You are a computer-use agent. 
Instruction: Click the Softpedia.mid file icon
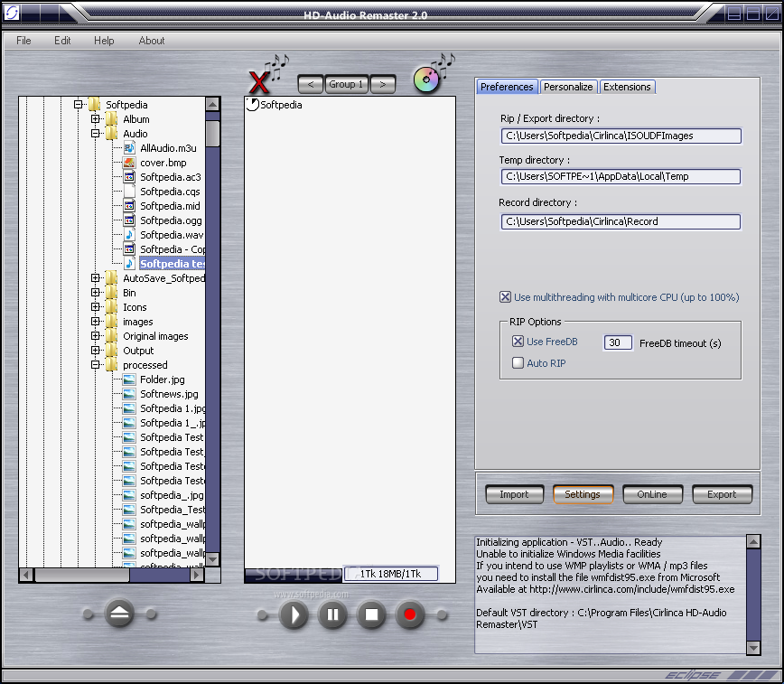tap(129, 206)
